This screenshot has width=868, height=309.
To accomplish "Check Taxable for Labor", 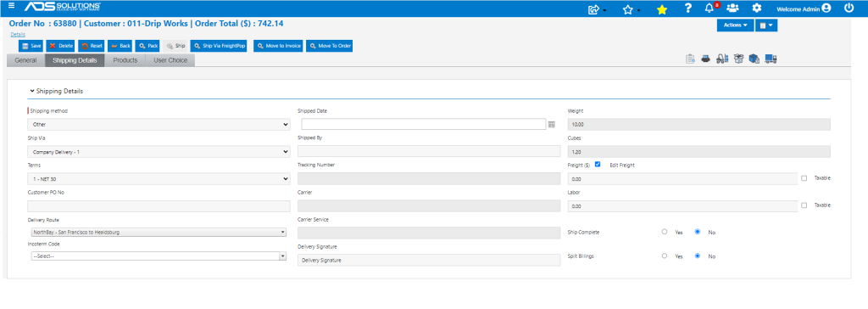I will [x=804, y=205].
